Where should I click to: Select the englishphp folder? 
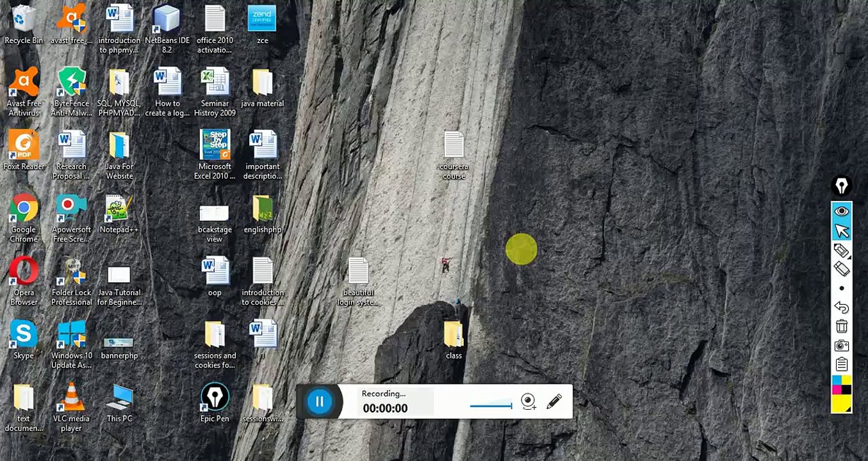262,214
